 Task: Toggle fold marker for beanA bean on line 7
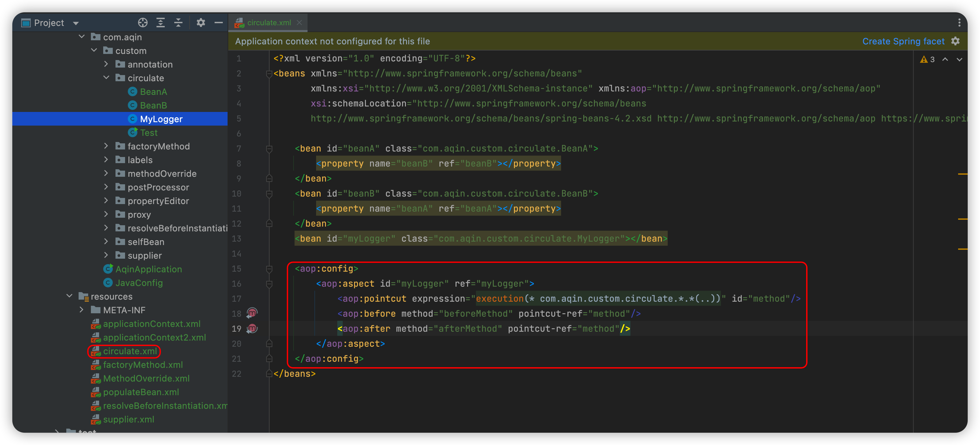point(269,148)
